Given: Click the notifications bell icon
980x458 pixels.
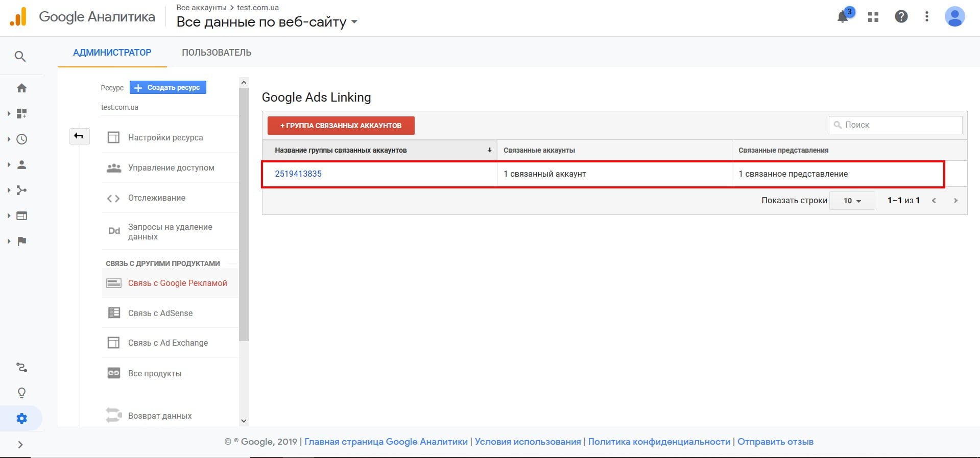Looking at the screenshot, I should (x=843, y=17).
